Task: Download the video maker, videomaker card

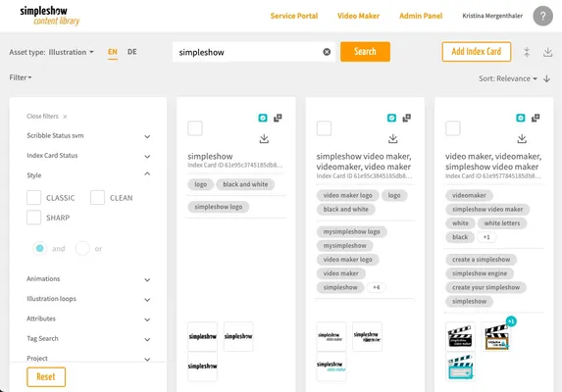Action: click(522, 138)
